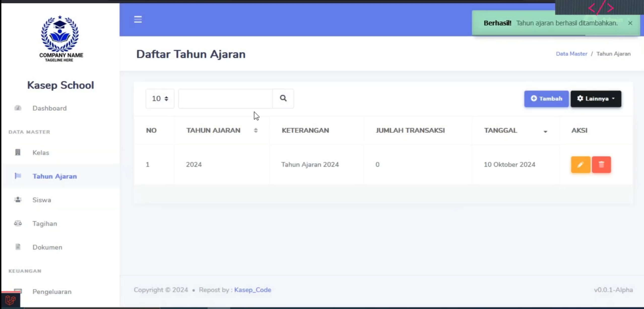Click the Siswa users icon

(18, 200)
